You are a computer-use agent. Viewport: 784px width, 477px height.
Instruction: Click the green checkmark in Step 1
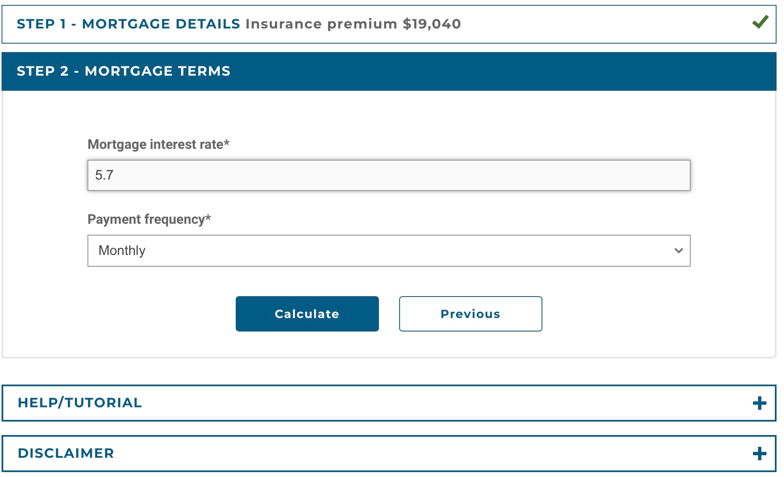pyautogui.click(x=760, y=22)
